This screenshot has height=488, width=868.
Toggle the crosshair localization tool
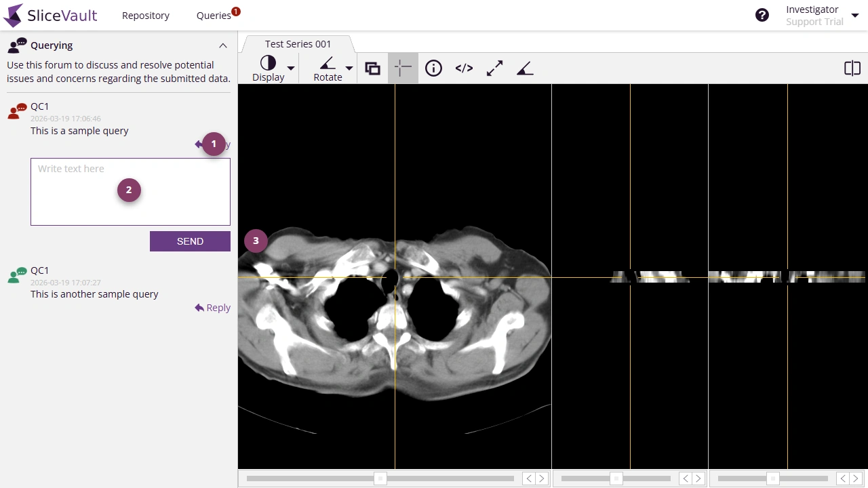pos(403,68)
